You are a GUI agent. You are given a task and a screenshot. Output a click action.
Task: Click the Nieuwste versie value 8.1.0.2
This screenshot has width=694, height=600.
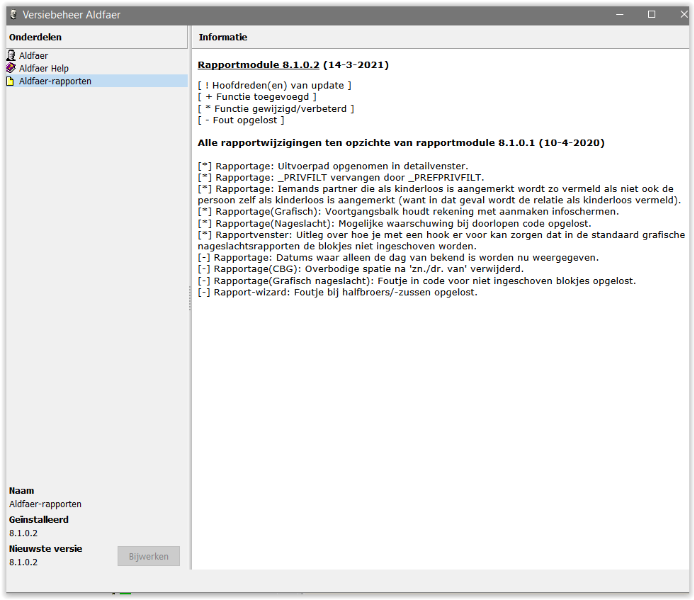pyautogui.click(x=22, y=563)
